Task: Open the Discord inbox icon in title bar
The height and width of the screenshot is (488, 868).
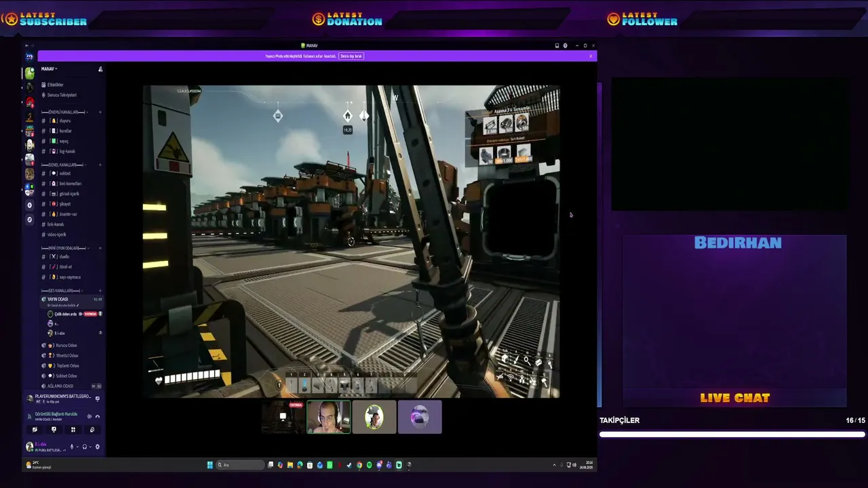Action: 557,46
